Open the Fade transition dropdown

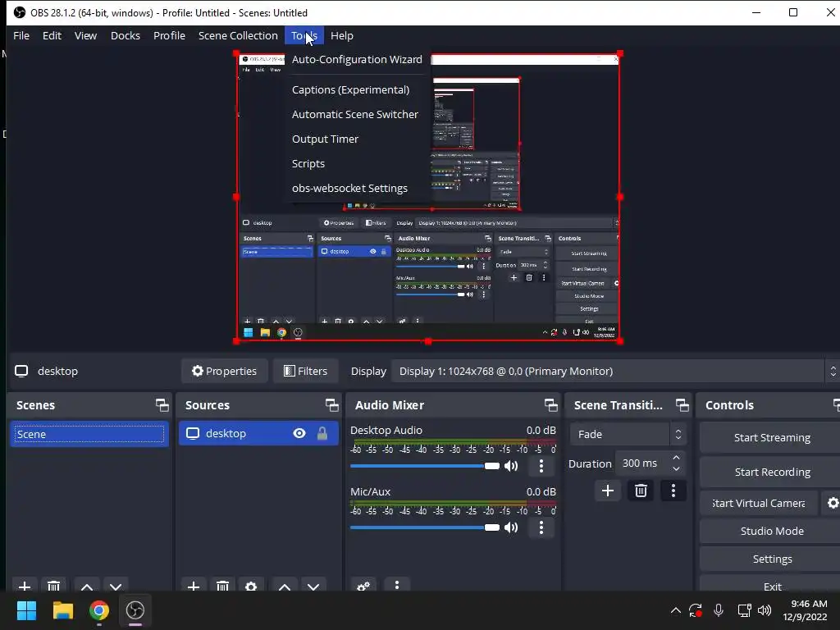tap(628, 434)
